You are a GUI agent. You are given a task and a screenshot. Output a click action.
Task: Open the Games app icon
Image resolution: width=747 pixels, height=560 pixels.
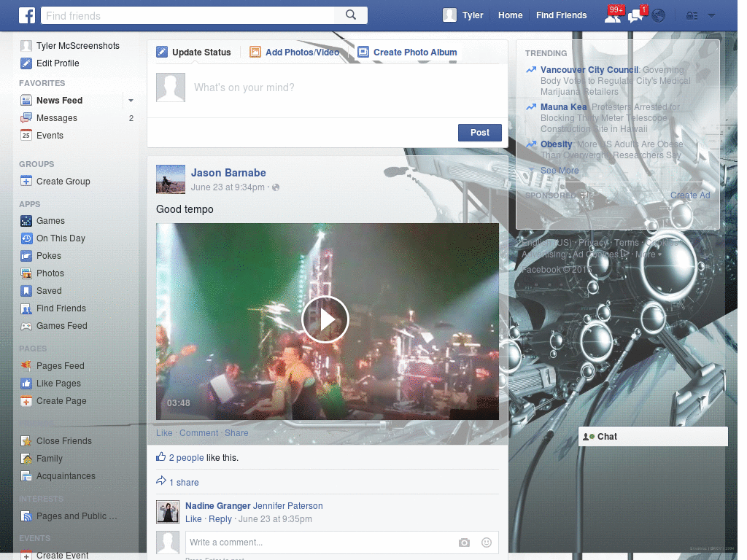[26, 221]
